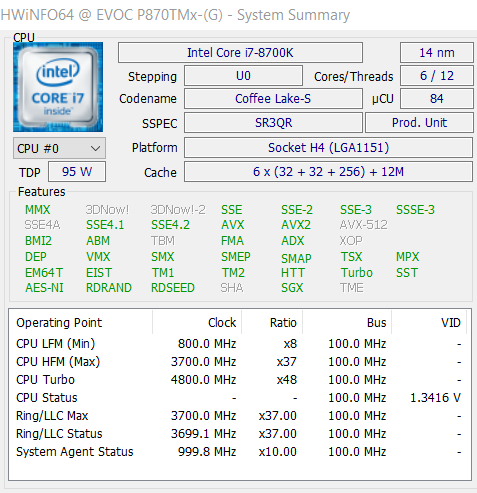
Task: Click the 999.8 MHz clock value
Action: (207, 452)
